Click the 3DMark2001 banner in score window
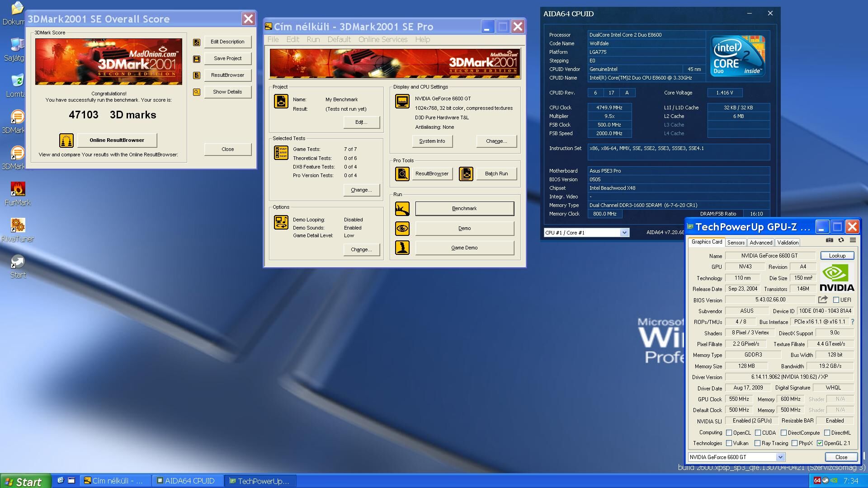Image resolution: width=868 pixels, height=488 pixels. click(x=108, y=61)
